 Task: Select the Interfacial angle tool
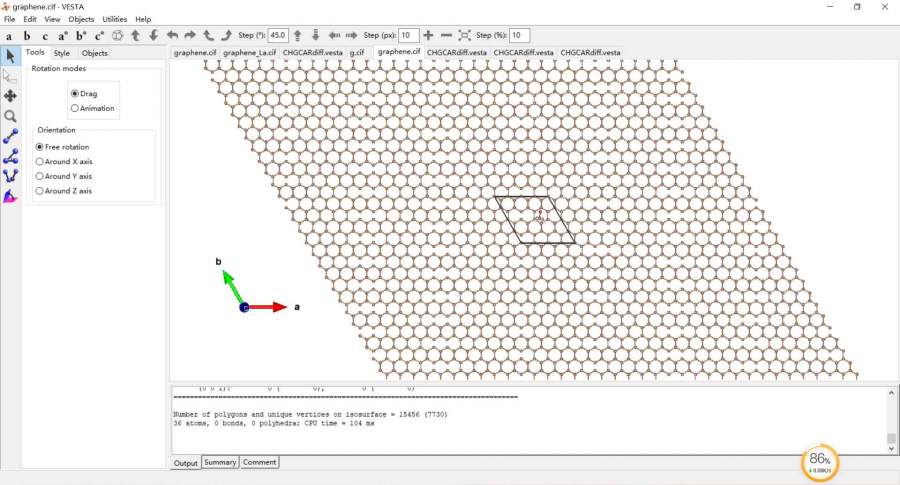coord(10,196)
